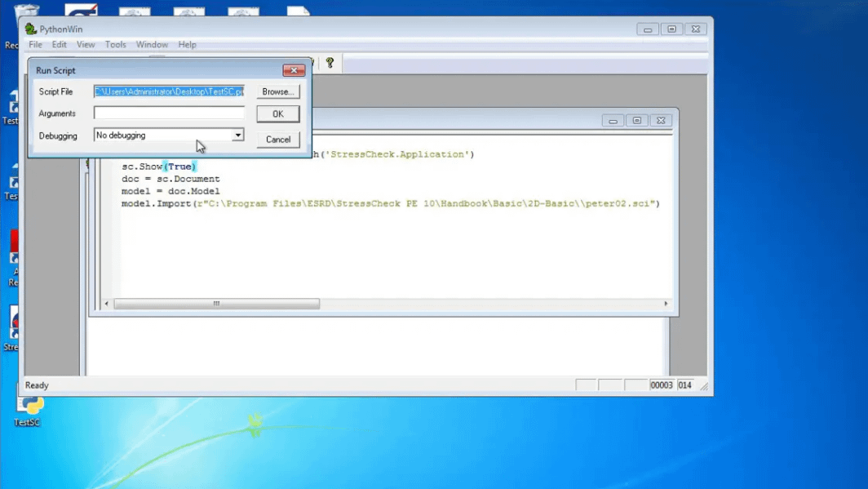
Task: Open the Window menu
Action: point(152,45)
